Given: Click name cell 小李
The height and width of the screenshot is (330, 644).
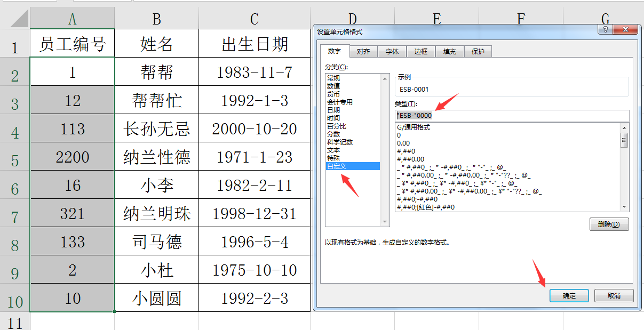Looking at the screenshot, I should 157,184.
